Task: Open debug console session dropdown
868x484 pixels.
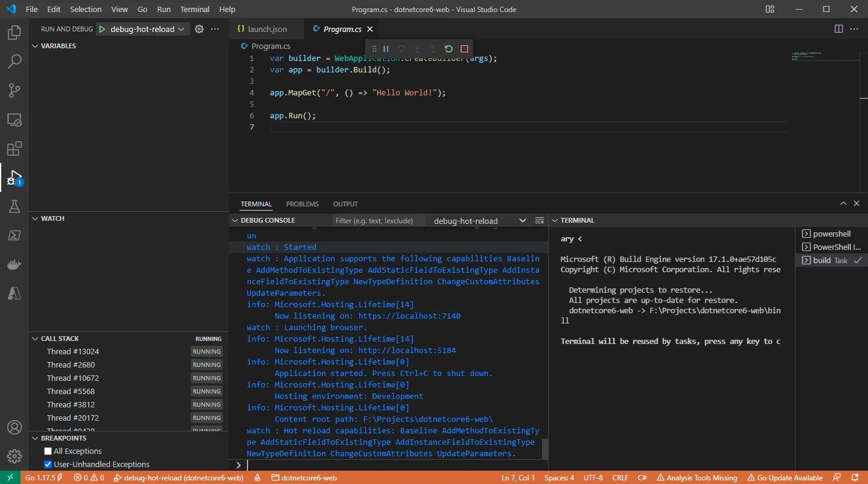Action: coord(479,221)
